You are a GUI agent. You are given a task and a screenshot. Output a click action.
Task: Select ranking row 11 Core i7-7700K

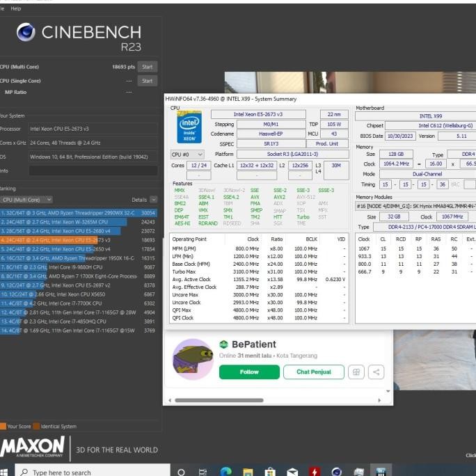pyautogui.click(x=79, y=303)
